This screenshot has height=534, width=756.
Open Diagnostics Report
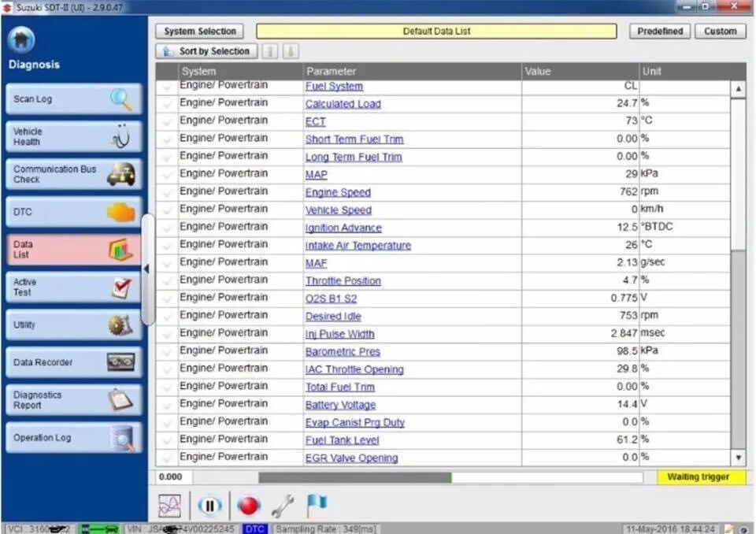click(x=74, y=400)
